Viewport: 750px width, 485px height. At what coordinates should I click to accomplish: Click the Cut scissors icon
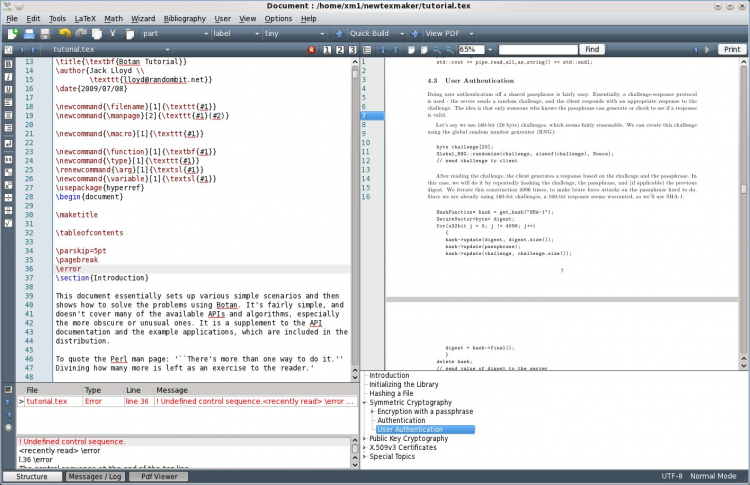click(x=113, y=33)
